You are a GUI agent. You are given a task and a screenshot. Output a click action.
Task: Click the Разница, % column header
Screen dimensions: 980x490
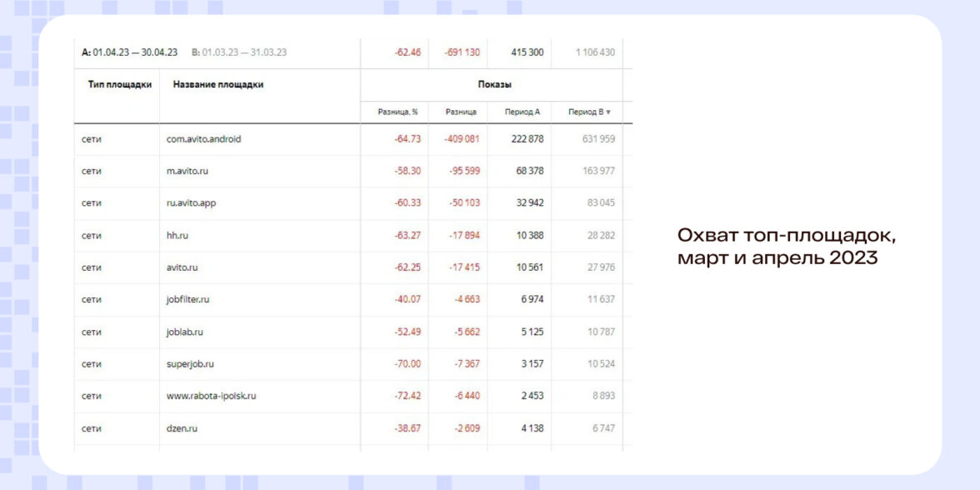point(397,112)
